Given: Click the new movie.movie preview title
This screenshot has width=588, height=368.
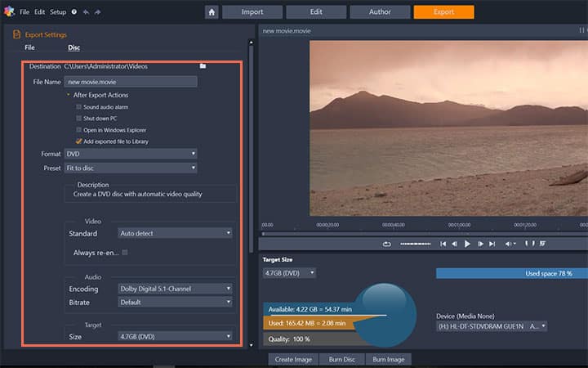Looking at the screenshot, I should (287, 31).
